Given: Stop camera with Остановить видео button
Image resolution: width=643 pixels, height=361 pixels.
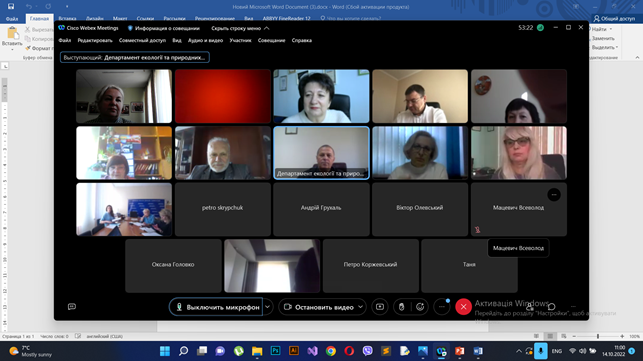Looking at the screenshot, I should tap(318, 307).
